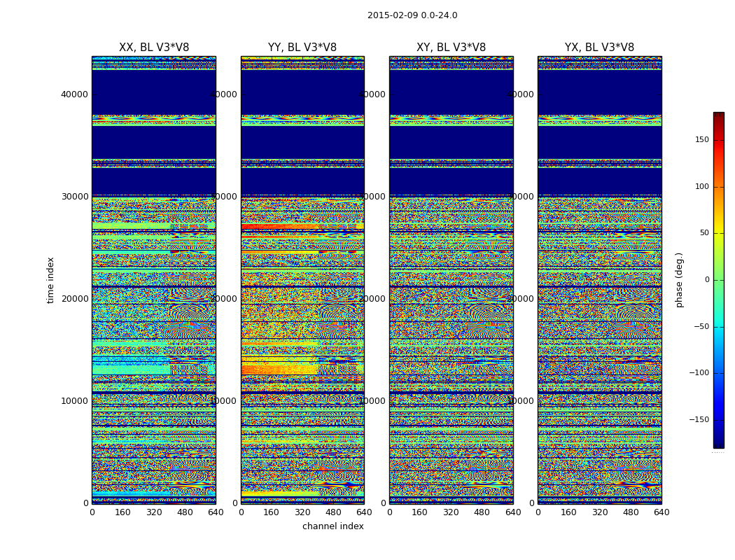735x560 pixels.
Task: Click the 'phase (deg.)' colorbar label
Action: [679, 280]
